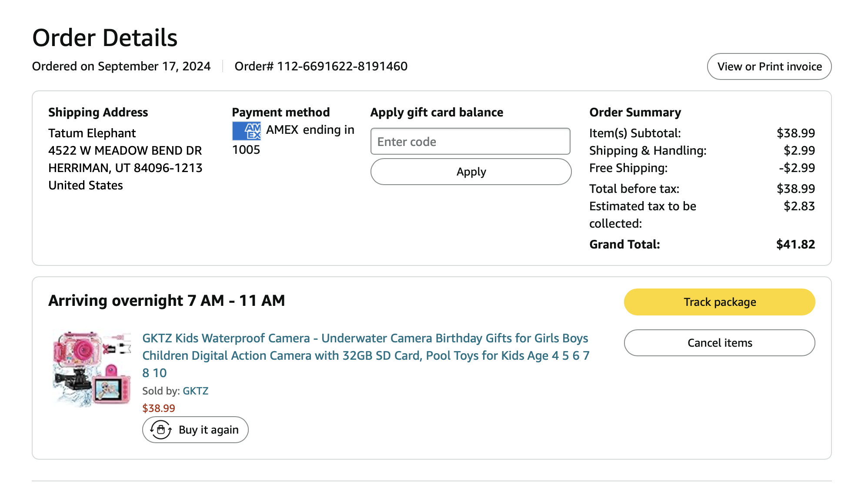This screenshot has width=868, height=484.
Task: Focus the Enter code gift card field
Action: click(x=470, y=141)
